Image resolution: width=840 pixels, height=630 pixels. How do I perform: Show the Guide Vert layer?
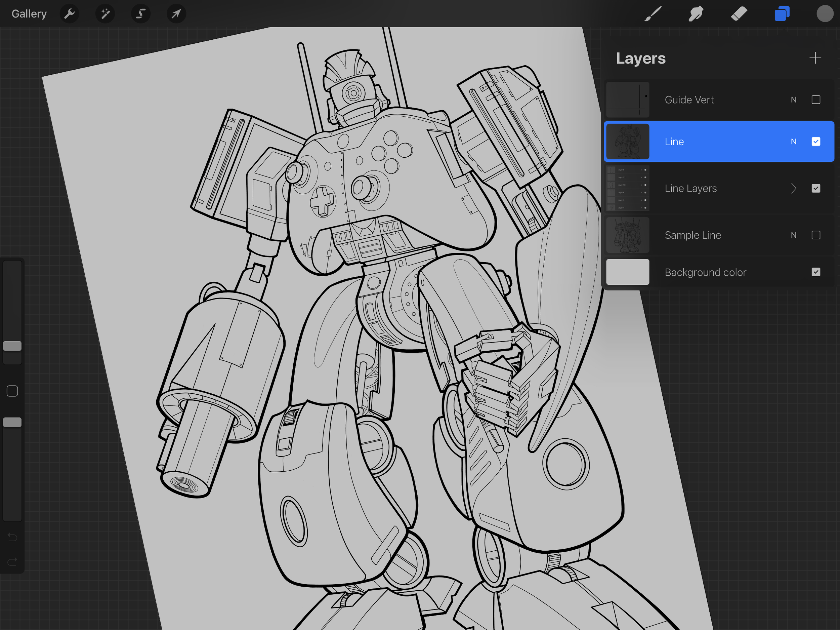pyautogui.click(x=816, y=100)
